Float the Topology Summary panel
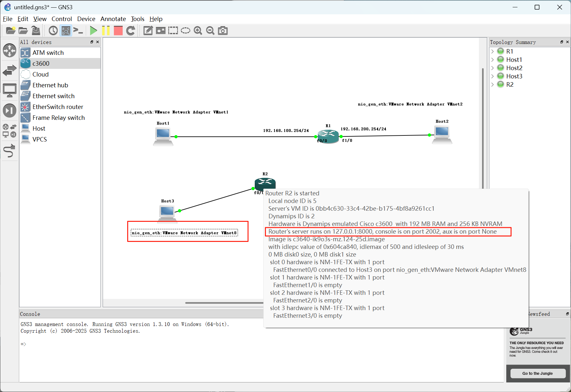Image resolution: width=571 pixels, height=392 pixels. click(562, 42)
